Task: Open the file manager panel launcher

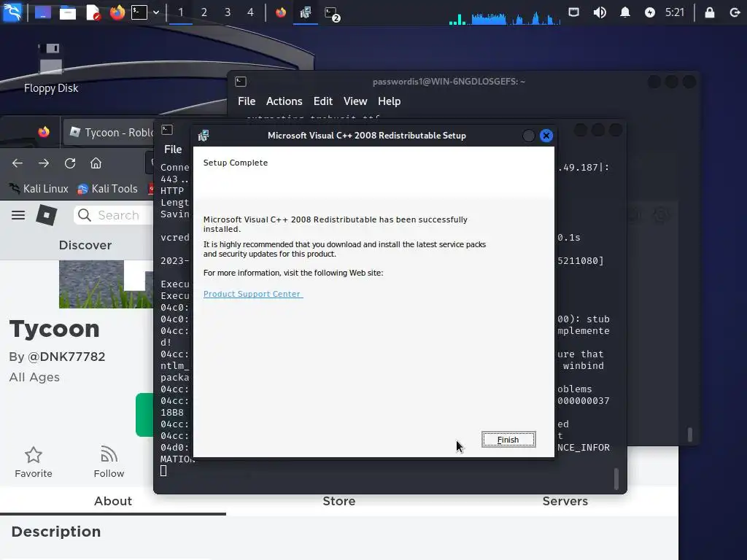Action: pos(68,12)
